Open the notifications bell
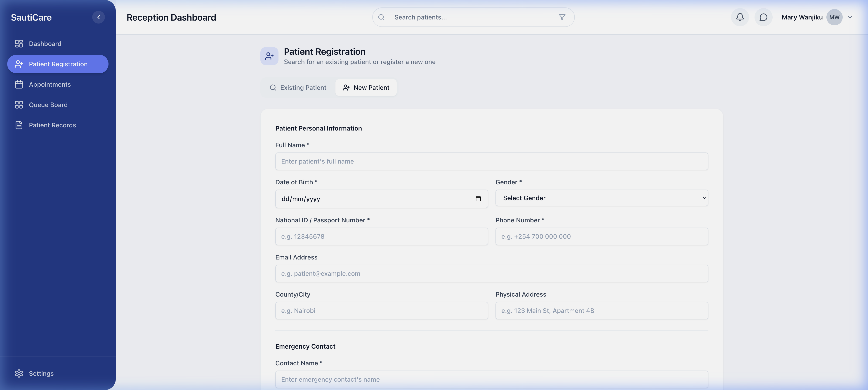 coord(740,17)
